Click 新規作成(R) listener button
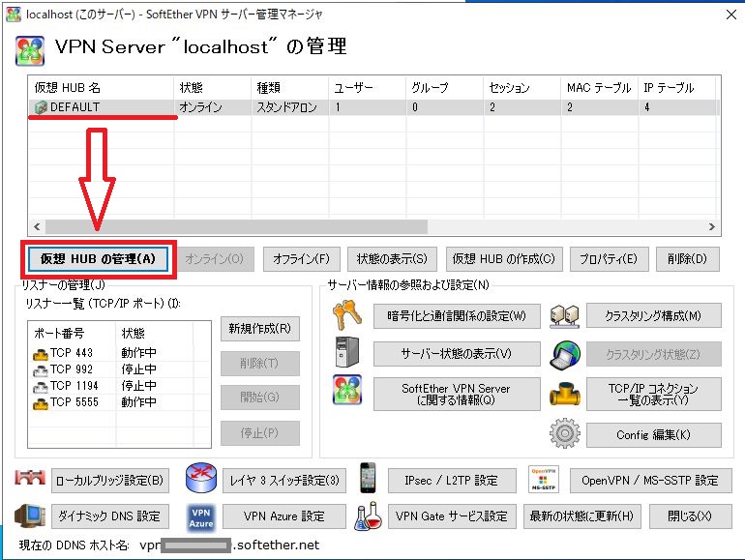Screen dimensions: 745x560 [x=260, y=329]
